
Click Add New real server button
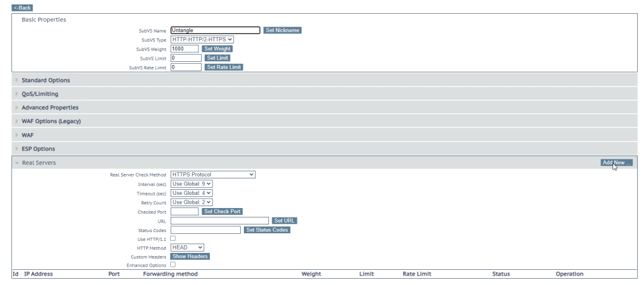click(616, 163)
